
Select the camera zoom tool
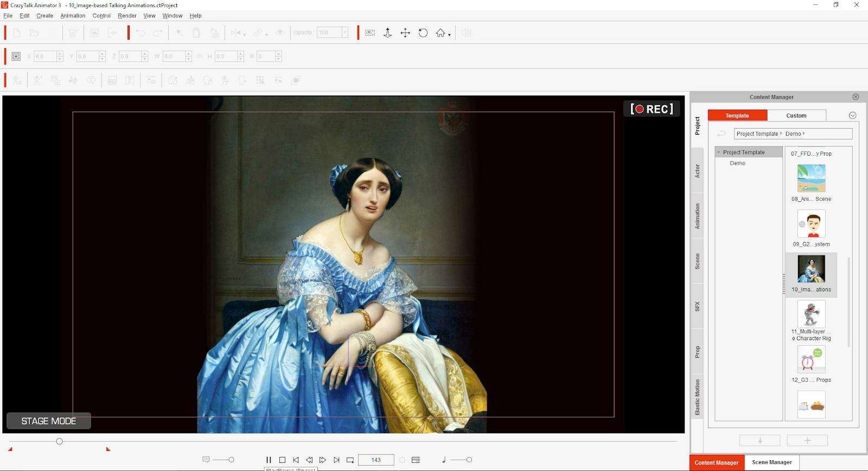click(387, 33)
